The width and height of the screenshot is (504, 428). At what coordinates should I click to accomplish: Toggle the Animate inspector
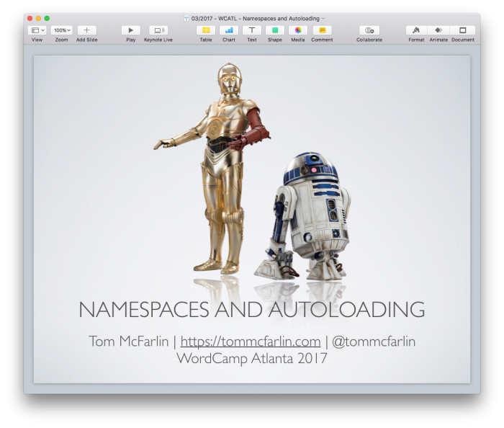coord(438,30)
